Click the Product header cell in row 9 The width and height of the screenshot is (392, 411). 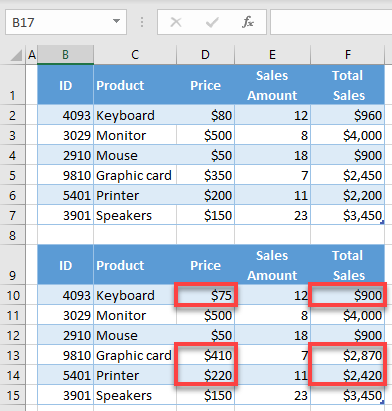(135, 265)
